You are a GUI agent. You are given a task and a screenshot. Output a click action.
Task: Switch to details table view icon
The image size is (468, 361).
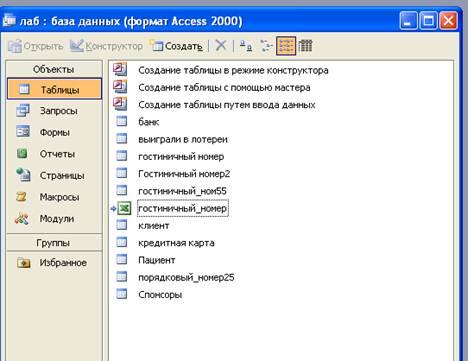[305, 46]
